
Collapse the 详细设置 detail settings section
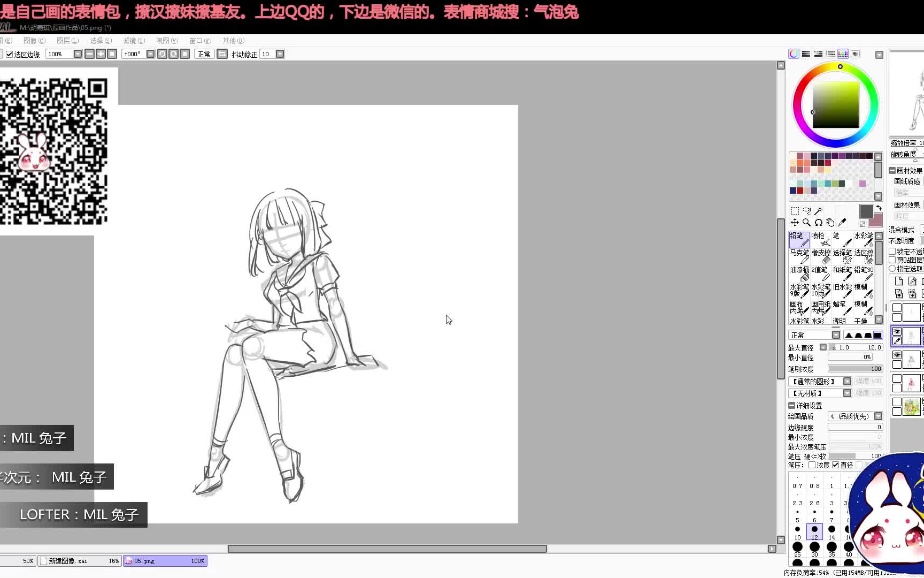point(791,406)
